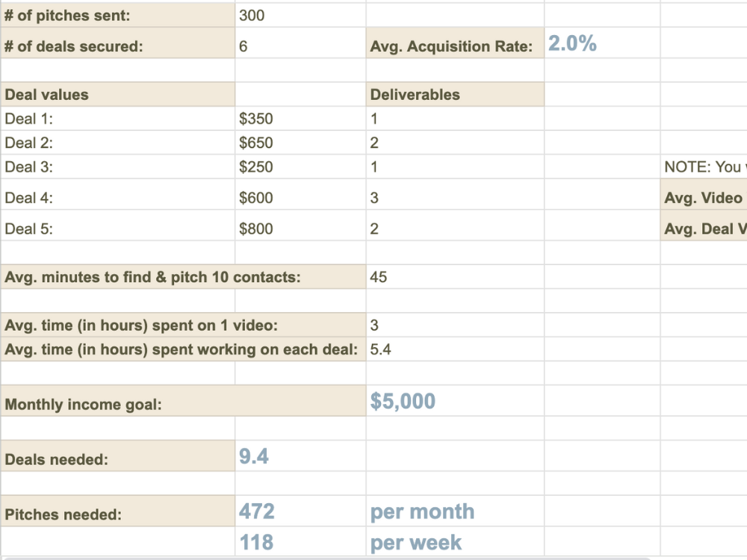Click the 472 pitches per month cell

[x=300, y=511]
